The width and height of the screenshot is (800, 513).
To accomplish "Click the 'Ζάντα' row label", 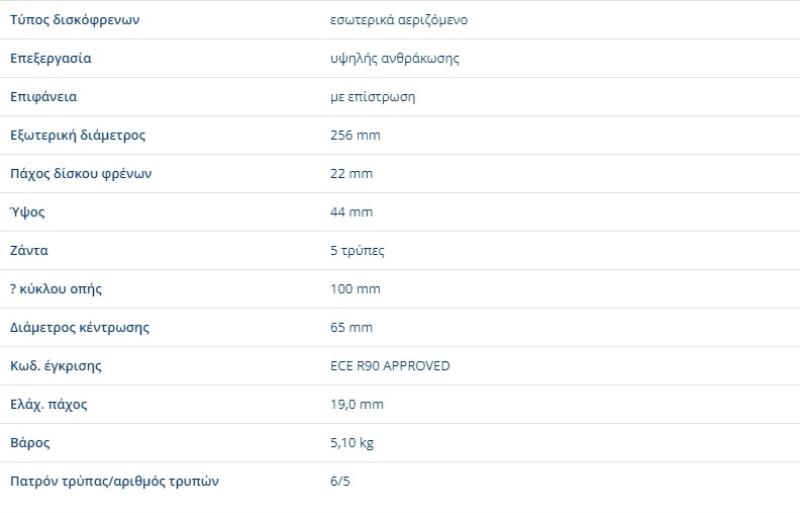I will pos(29,251).
